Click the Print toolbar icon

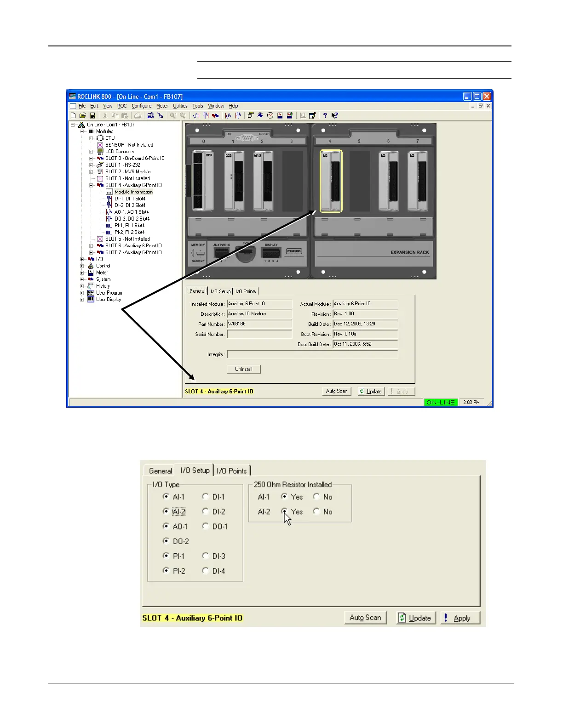(138, 115)
